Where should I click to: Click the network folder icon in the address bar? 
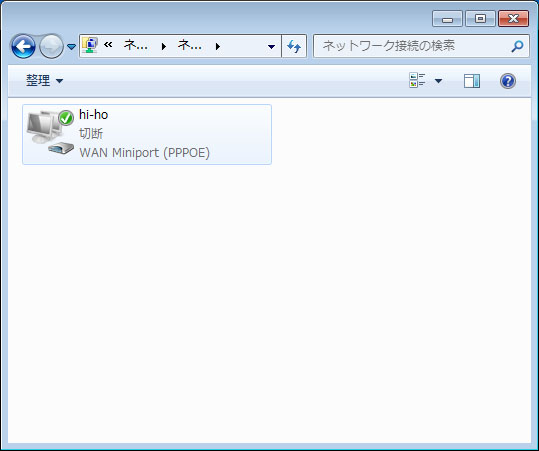90,45
